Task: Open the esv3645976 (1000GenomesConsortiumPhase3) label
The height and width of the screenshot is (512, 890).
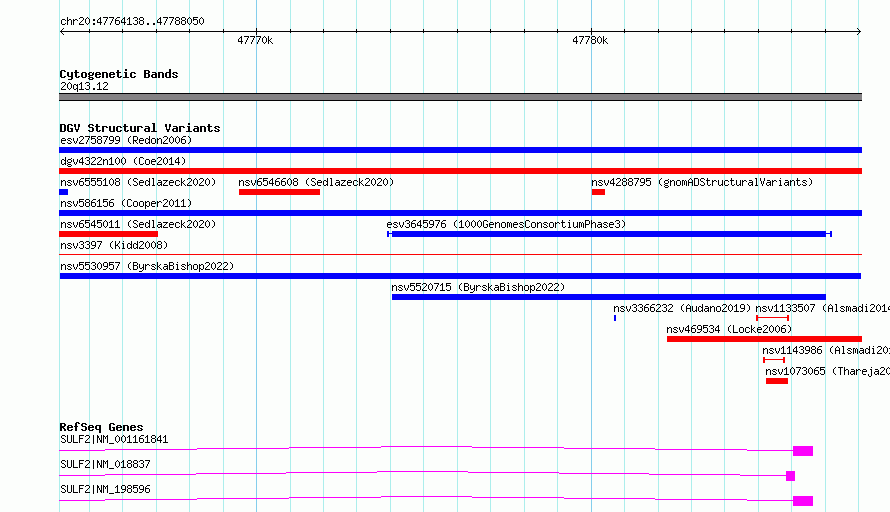Action: (506, 224)
